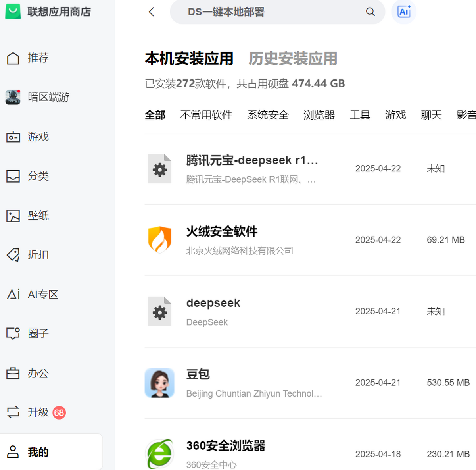Select the 系统安全 filter tab
476x470 pixels.
pos(268,115)
